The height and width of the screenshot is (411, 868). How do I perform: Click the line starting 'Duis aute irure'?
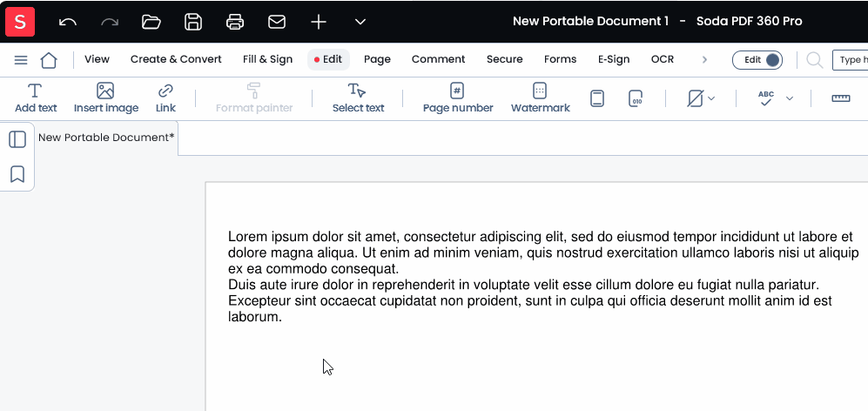point(523,286)
